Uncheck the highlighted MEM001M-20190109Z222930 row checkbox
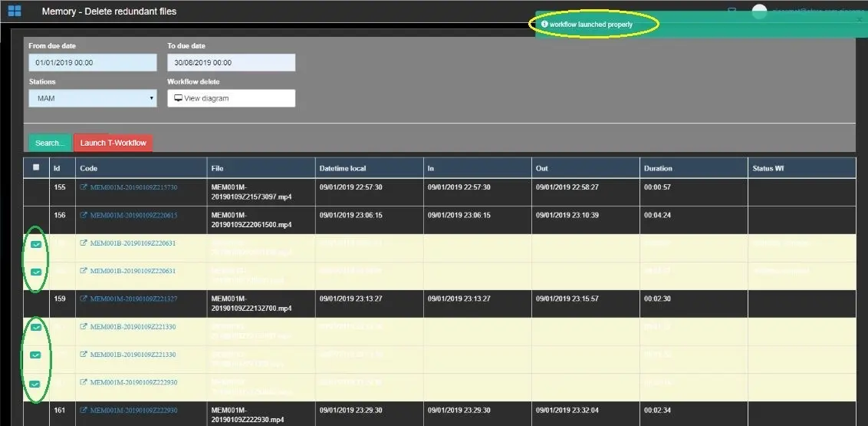The image size is (868, 426). [x=36, y=383]
